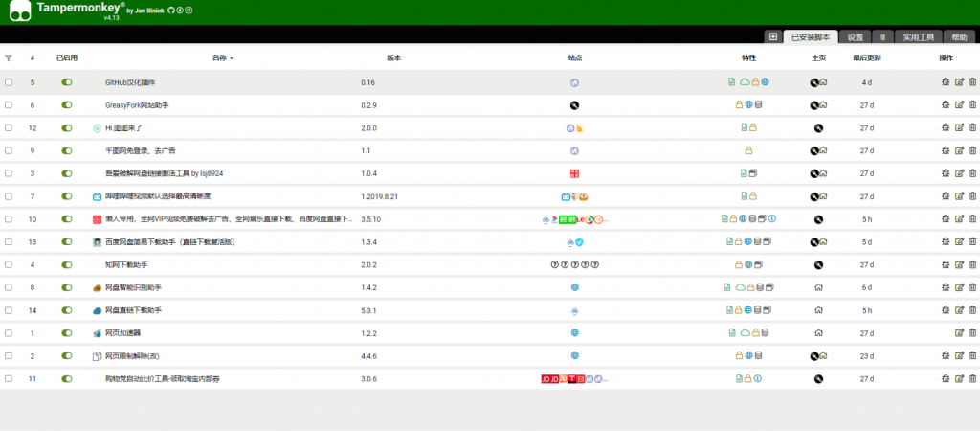Disable the Hi.图图来了 script switch

coord(66,127)
